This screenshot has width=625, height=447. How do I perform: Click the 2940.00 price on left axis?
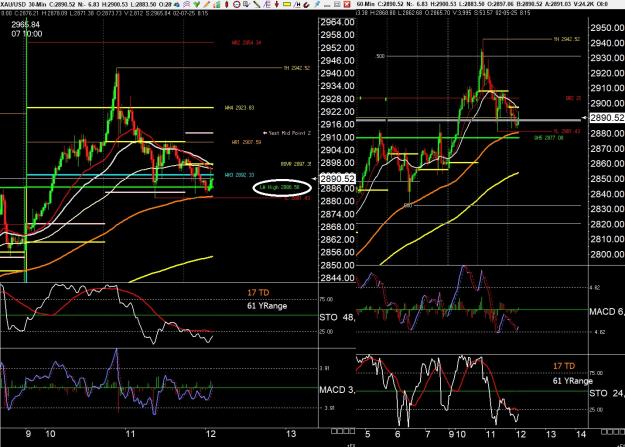coord(337,73)
